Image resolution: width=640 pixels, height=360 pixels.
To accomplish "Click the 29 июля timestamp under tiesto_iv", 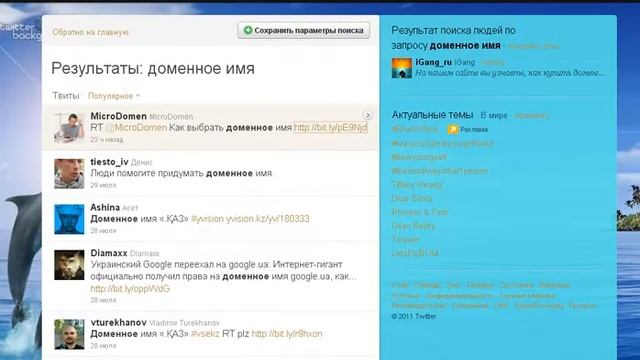I will coord(103,185).
